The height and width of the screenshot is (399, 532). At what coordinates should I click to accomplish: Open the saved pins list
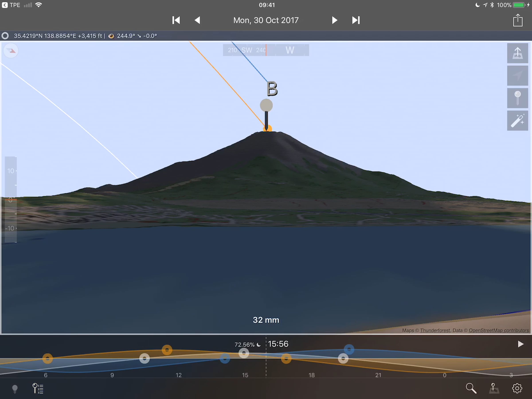coord(38,388)
